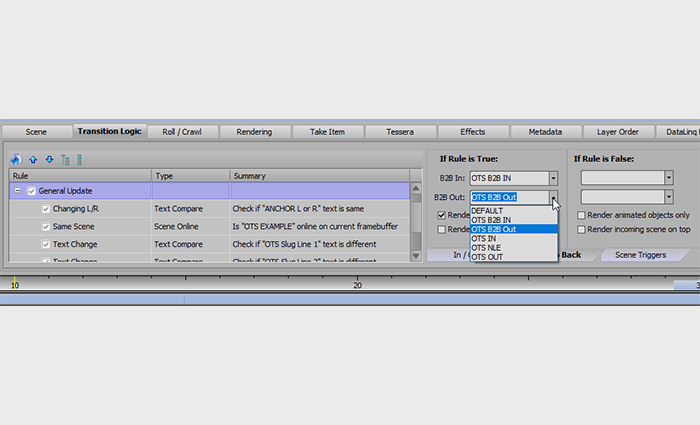Choose OTS NLE from dropdown list
Viewport: 700px width, 425px height.
click(487, 247)
